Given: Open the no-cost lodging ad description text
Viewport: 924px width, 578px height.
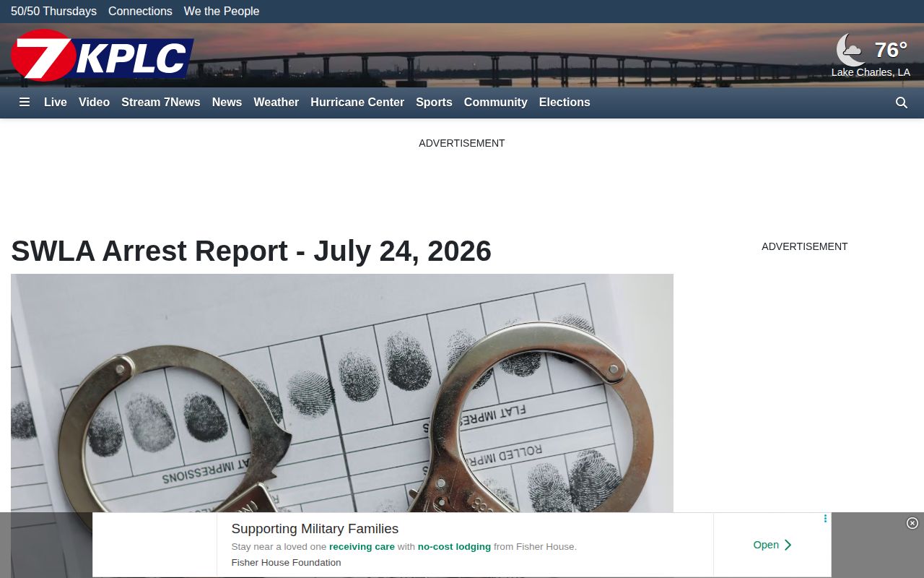Looking at the screenshot, I should 404,547.
